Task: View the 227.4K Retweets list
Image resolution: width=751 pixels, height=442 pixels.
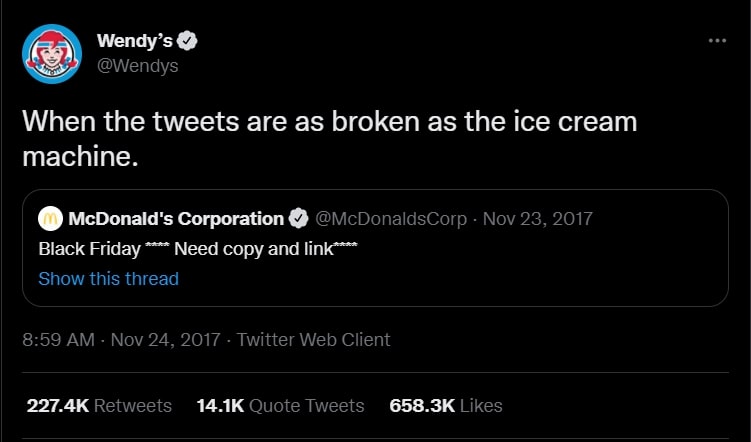Action: tap(97, 405)
